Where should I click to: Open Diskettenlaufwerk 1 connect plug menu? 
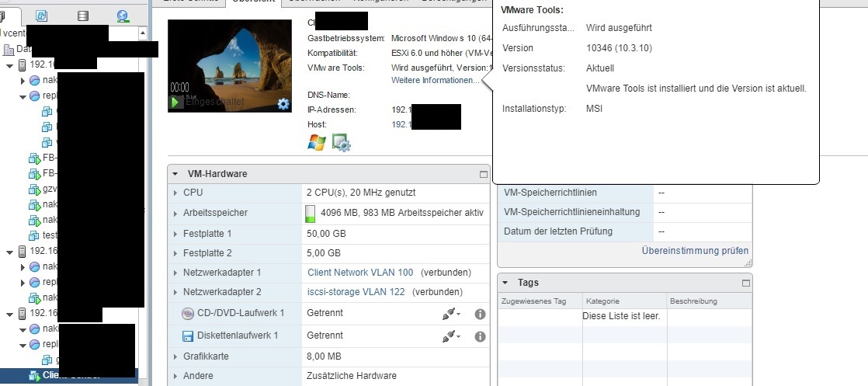click(x=451, y=336)
